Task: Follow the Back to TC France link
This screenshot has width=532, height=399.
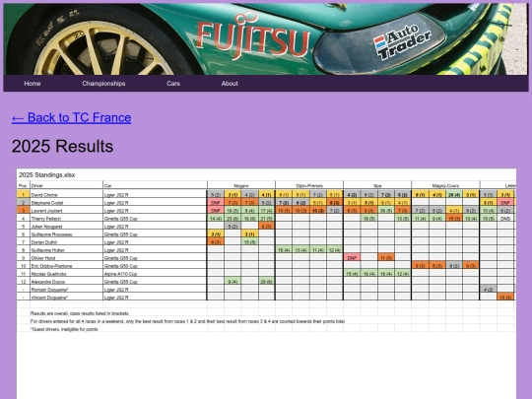Action: pyautogui.click(x=71, y=117)
